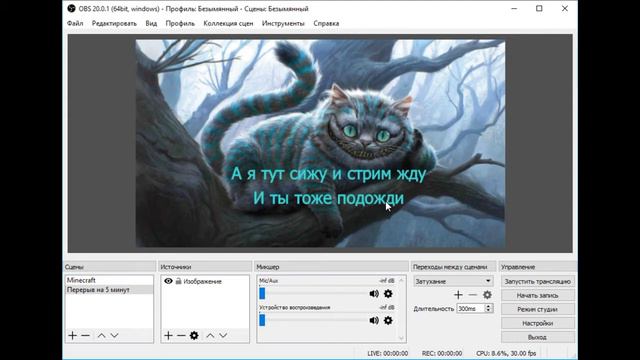Viewport: 640px width, 360px height.
Task: Click Начать запись button
Action: click(538, 296)
